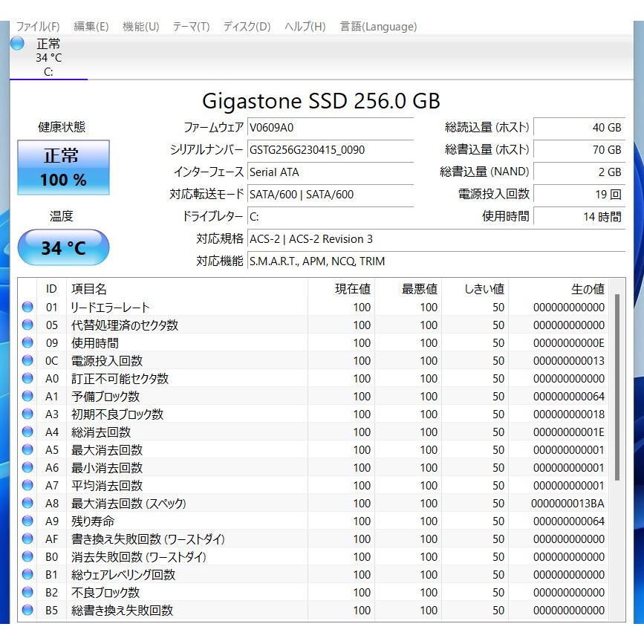
Task: Click status orb for 不良ブロック数 row
Action: pyautogui.click(x=27, y=592)
